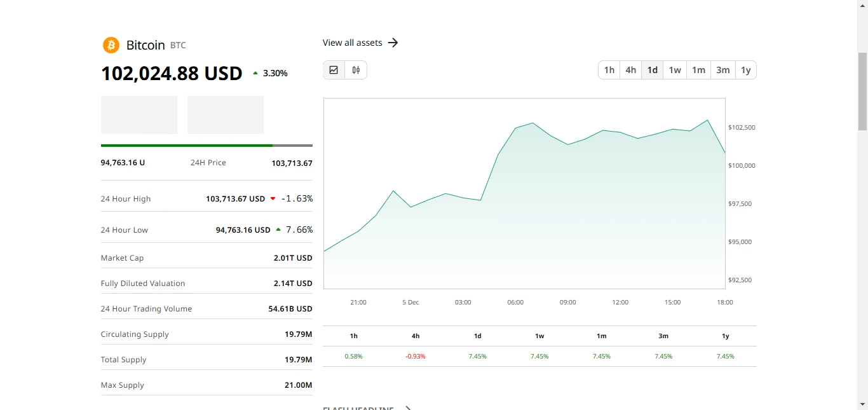Select the 1w chart timeframe
The width and height of the screenshot is (868, 410).
[x=675, y=70]
